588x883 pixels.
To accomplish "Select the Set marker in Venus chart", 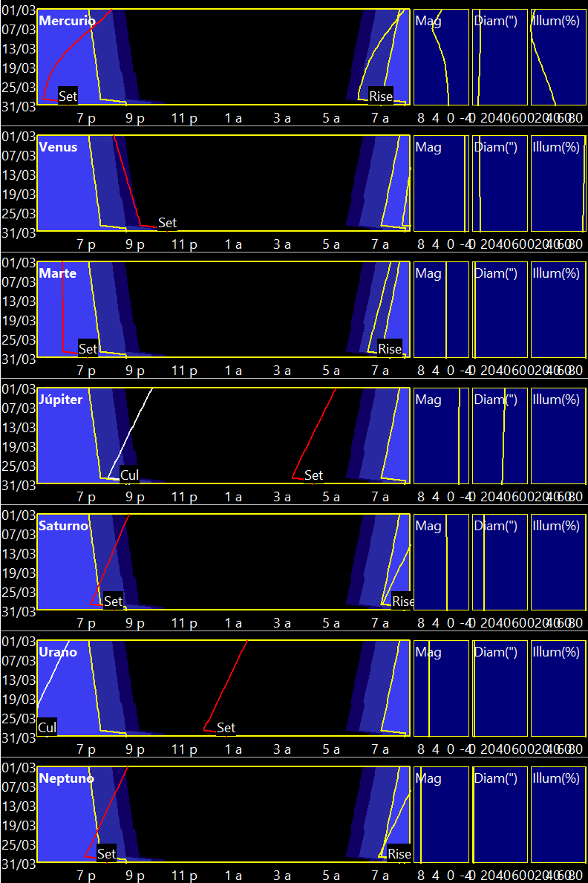I will coord(167,223).
